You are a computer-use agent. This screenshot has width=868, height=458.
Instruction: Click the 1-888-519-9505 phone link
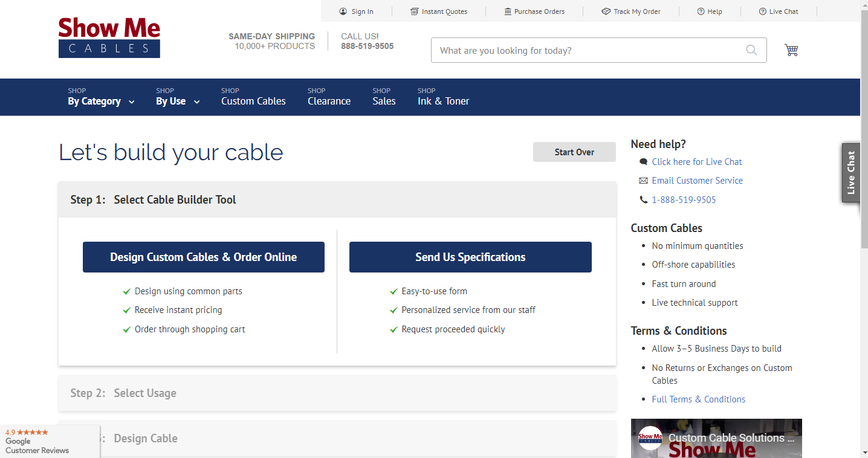(x=684, y=199)
